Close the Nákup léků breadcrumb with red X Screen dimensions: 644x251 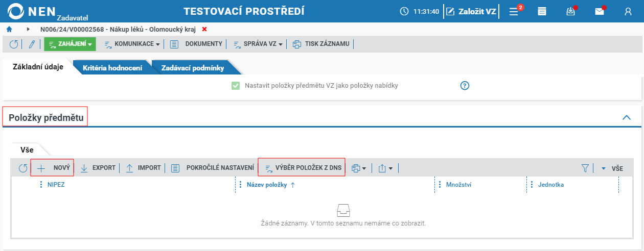(x=204, y=30)
